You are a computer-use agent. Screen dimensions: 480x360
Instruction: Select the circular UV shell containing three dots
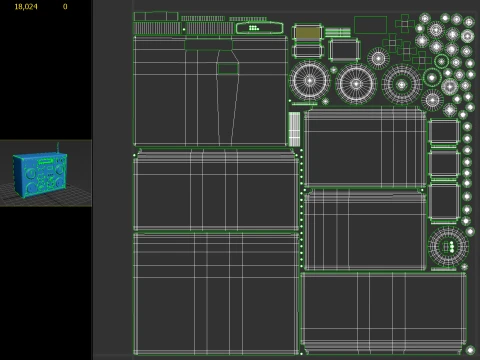(448, 246)
